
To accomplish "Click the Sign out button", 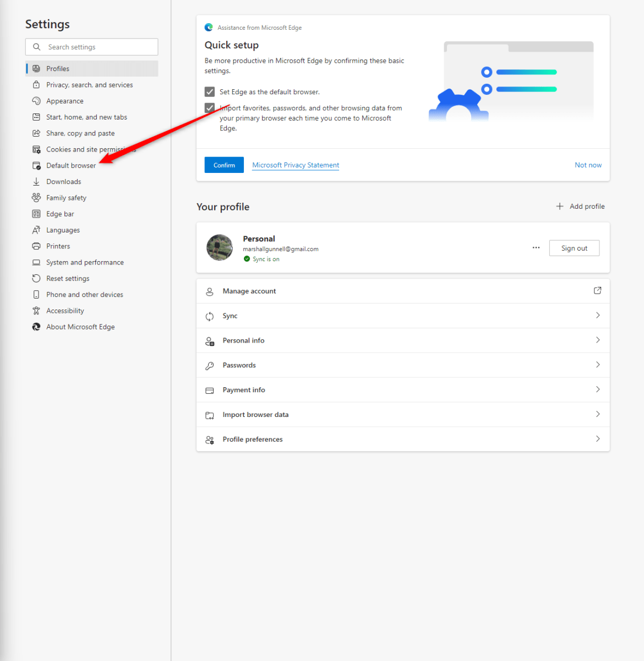I will point(574,248).
